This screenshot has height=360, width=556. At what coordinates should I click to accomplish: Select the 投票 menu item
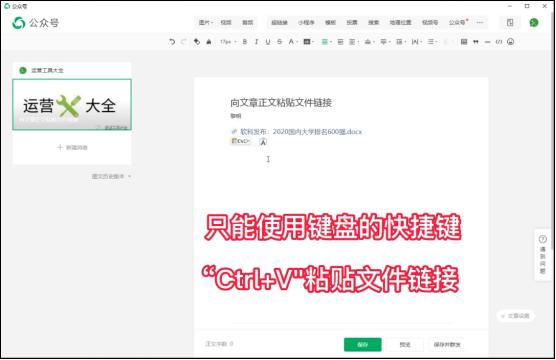click(x=352, y=22)
